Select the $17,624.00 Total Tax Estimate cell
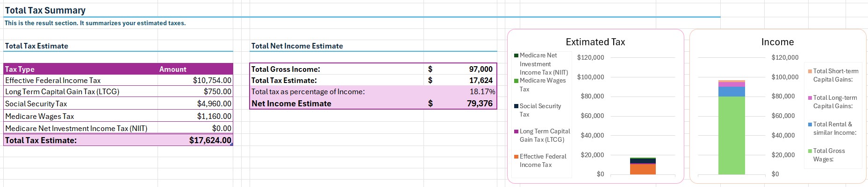868x187 pixels. [210, 140]
